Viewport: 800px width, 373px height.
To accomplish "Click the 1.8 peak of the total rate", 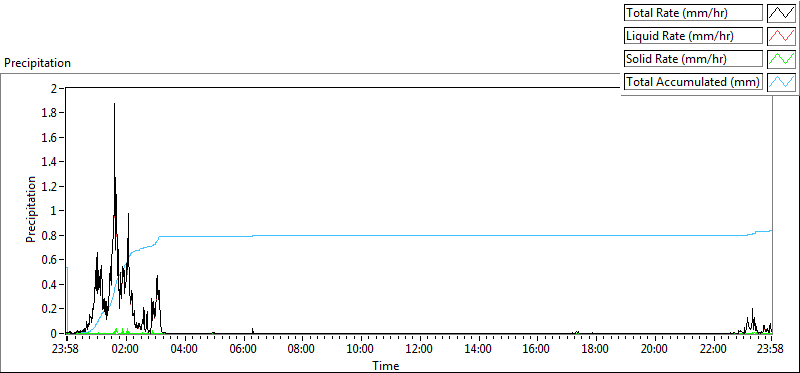I will pyautogui.click(x=114, y=104).
